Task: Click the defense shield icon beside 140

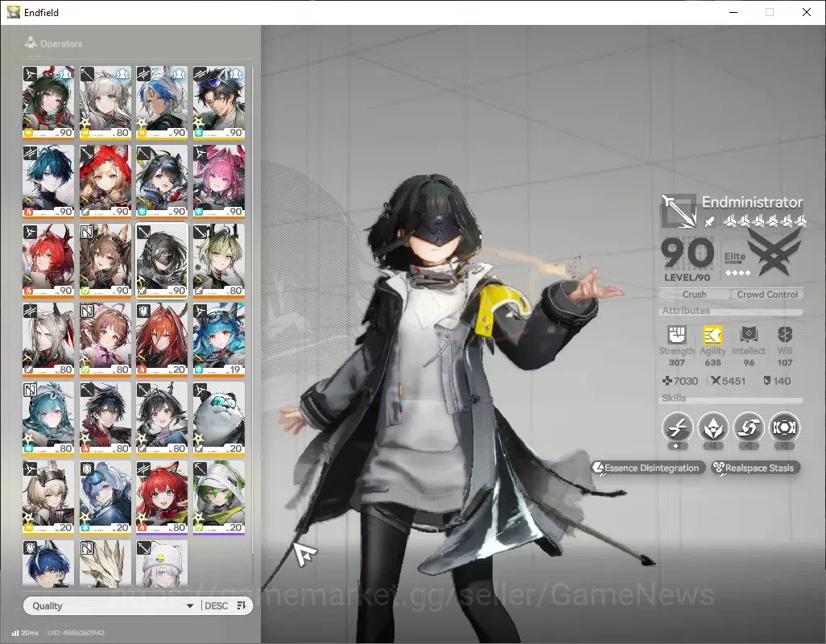Action: [767, 380]
